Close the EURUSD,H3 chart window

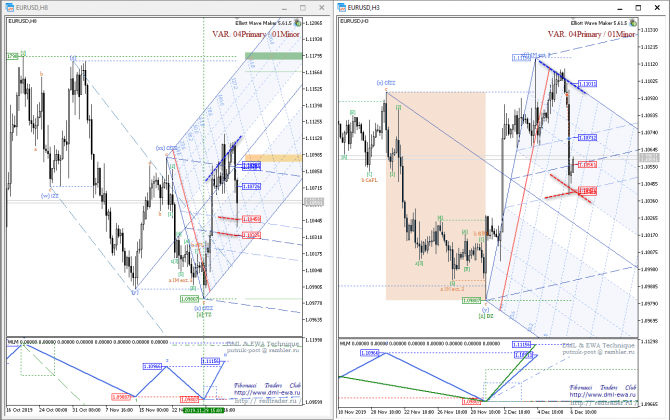pos(657,8)
